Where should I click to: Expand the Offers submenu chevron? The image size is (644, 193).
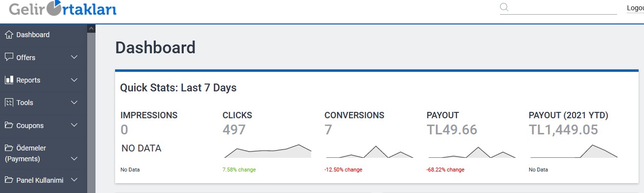click(x=74, y=57)
